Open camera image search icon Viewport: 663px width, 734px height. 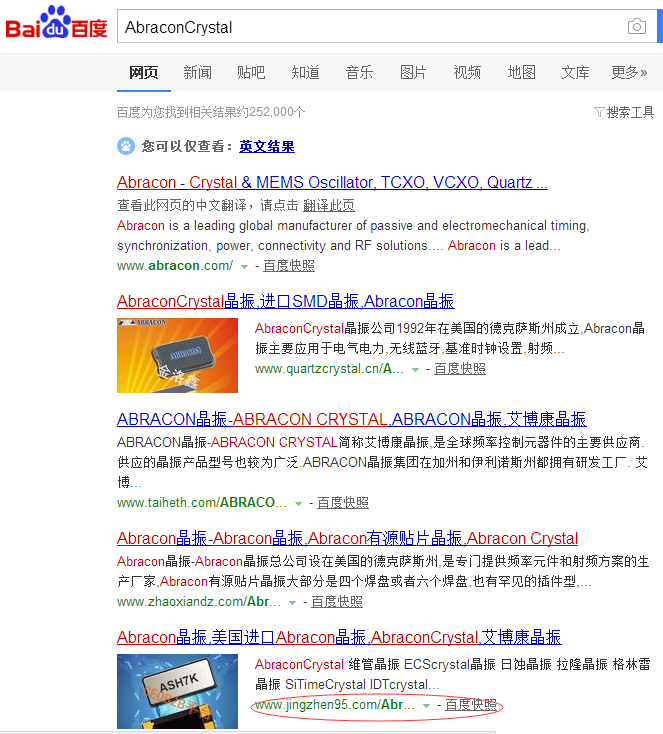(636, 27)
